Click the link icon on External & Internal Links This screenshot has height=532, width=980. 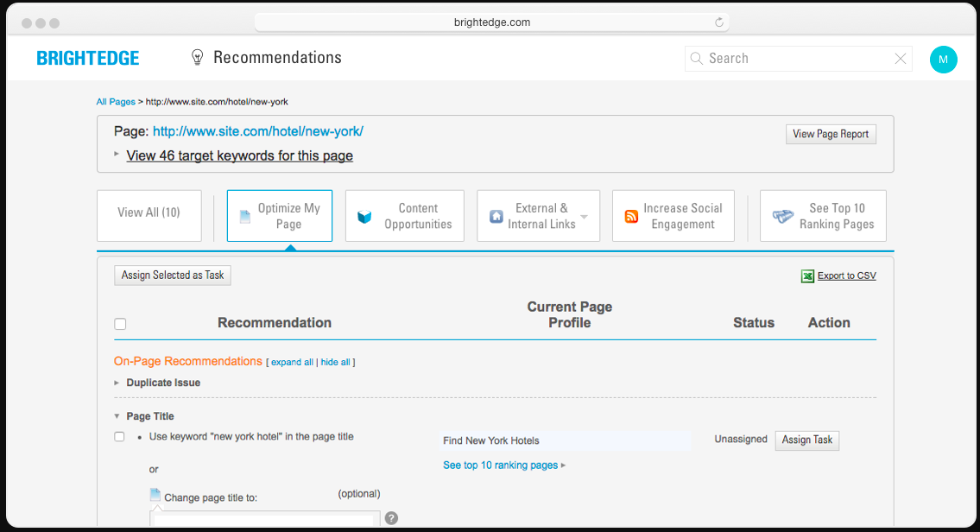[x=496, y=215]
